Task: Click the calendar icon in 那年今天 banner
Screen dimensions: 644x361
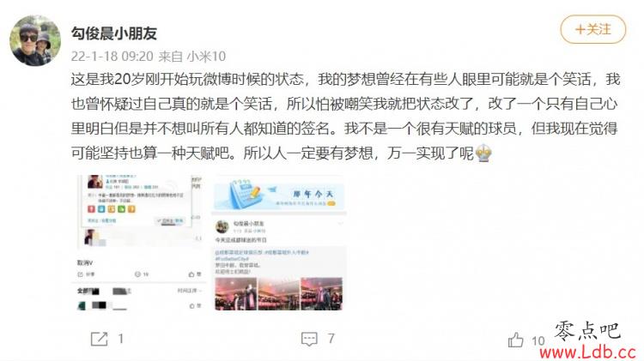Action: [245, 193]
